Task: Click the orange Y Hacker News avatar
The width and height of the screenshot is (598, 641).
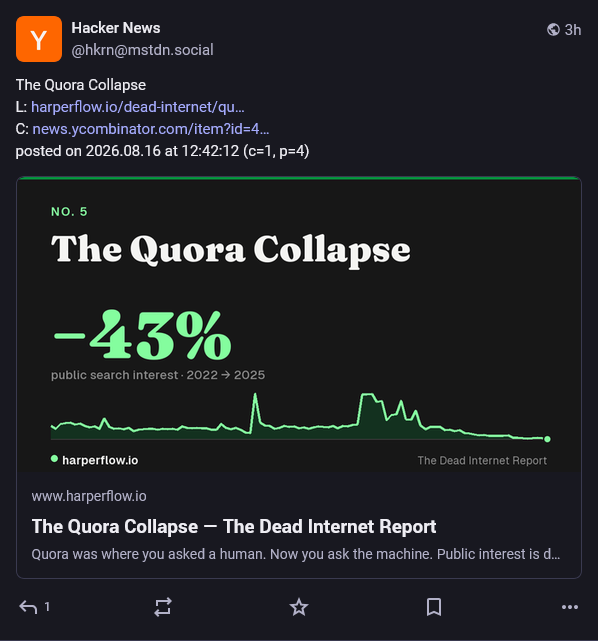Action: 39,39
